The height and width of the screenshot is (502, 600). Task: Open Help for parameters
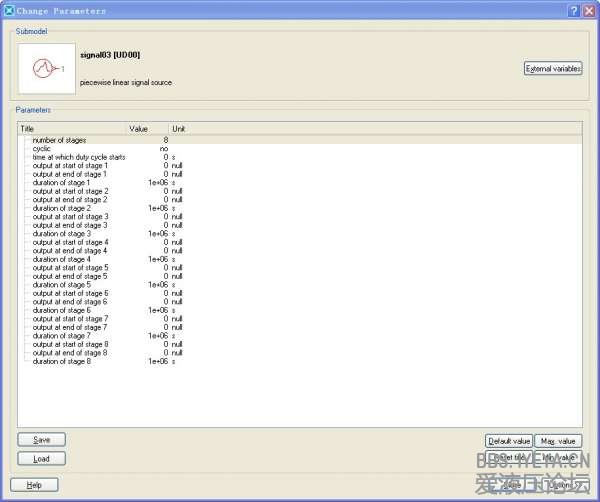point(34,485)
